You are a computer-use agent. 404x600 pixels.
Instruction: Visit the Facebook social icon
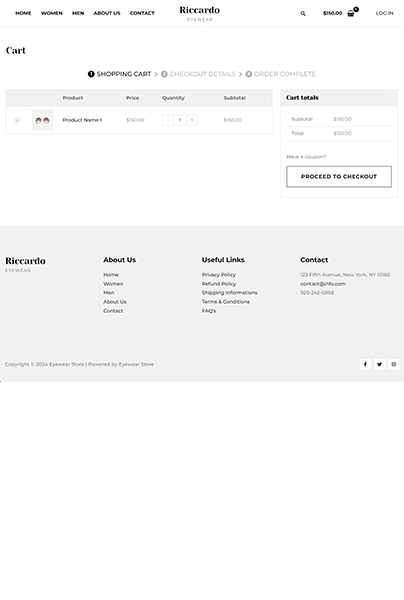365,364
